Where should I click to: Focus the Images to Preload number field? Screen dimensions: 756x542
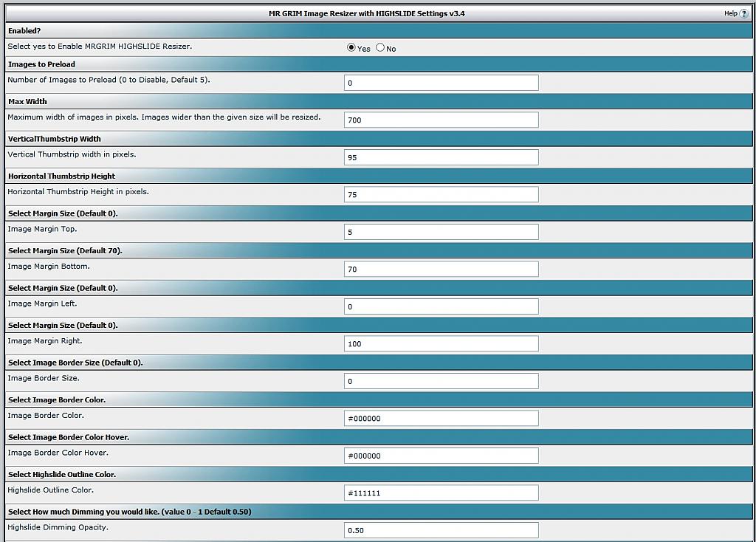coord(441,83)
